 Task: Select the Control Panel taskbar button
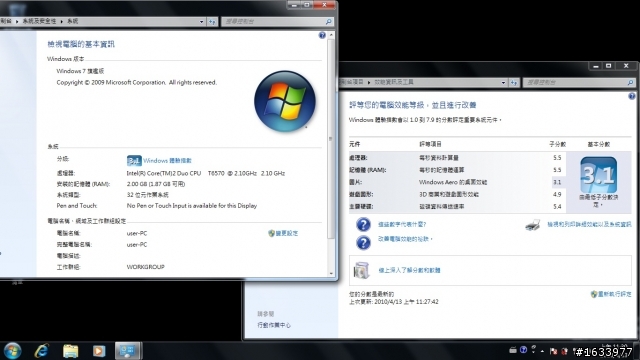click(128, 351)
